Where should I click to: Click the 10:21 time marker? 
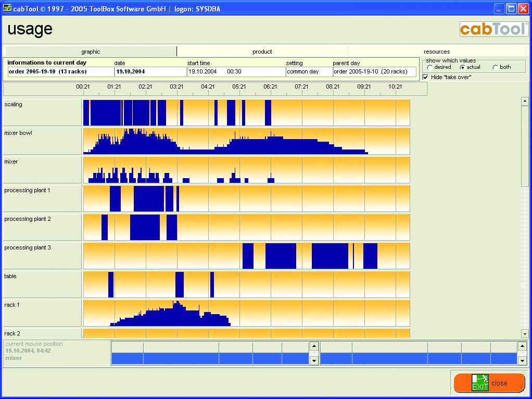395,86
